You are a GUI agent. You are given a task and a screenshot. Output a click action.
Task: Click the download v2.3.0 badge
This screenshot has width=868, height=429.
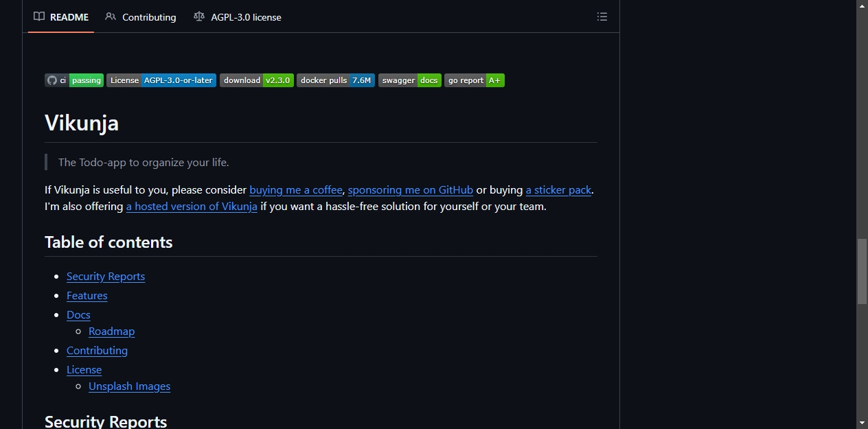[257, 80]
